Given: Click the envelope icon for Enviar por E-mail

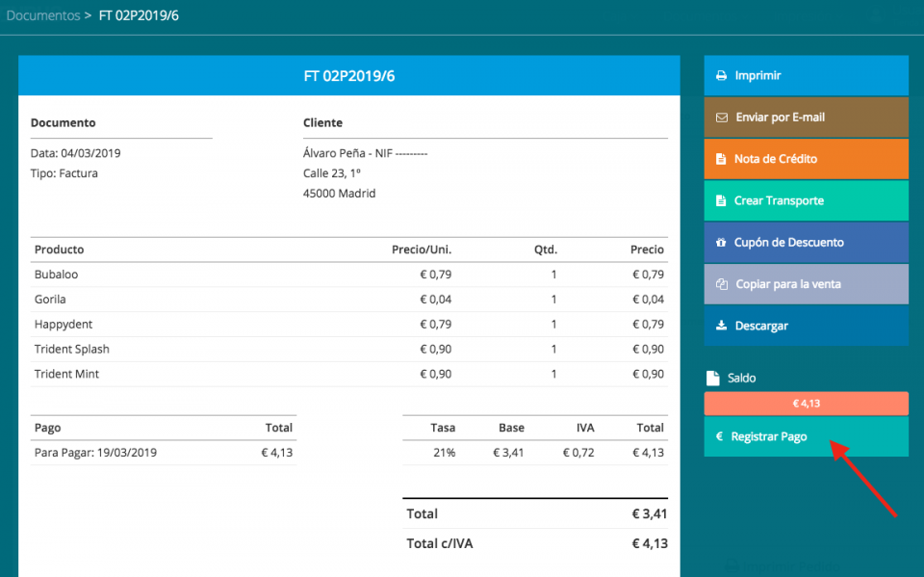Looking at the screenshot, I should point(722,118).
